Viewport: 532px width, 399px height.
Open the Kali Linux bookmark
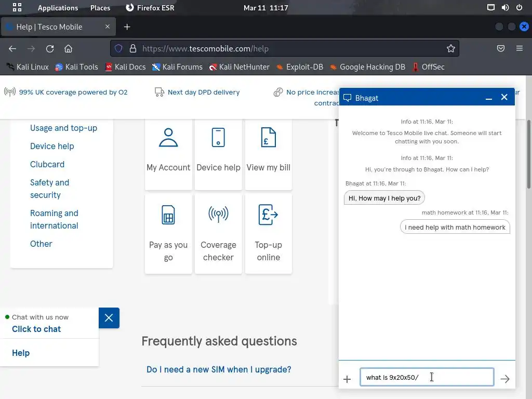pos(28,67)
